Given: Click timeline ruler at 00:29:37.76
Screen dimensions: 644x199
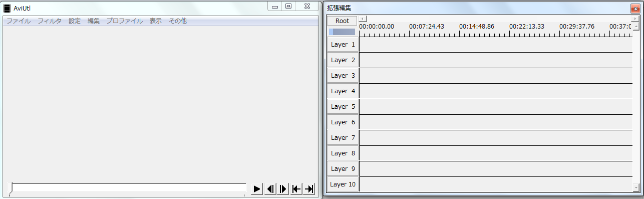Looking at the screenshot, I should pyautogui.click(x=576, y=27).
